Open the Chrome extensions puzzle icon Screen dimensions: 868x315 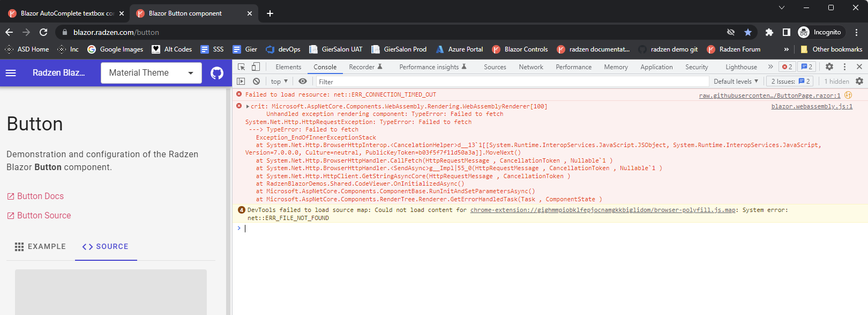click(x=769, y=32)
